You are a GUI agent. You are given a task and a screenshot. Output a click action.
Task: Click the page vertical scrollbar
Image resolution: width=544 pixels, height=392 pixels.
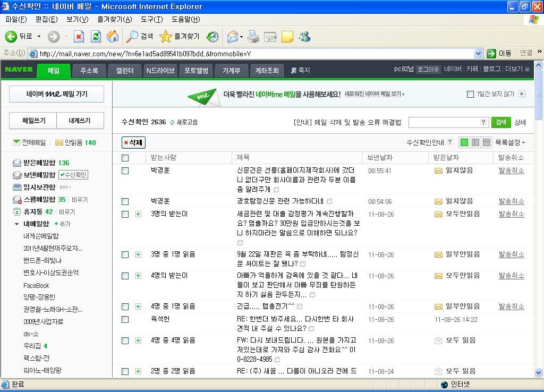[x=539, y=220]
